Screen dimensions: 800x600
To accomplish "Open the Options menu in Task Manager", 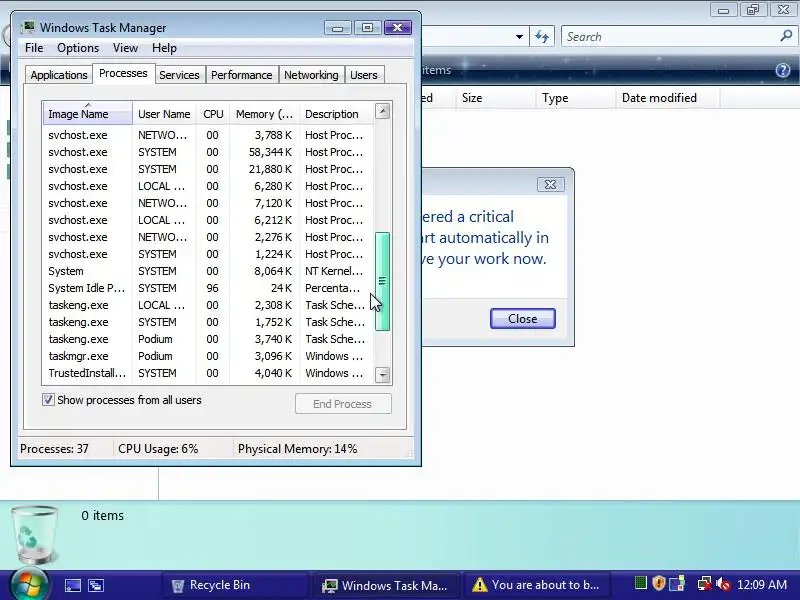I will [x=78, y=48].
